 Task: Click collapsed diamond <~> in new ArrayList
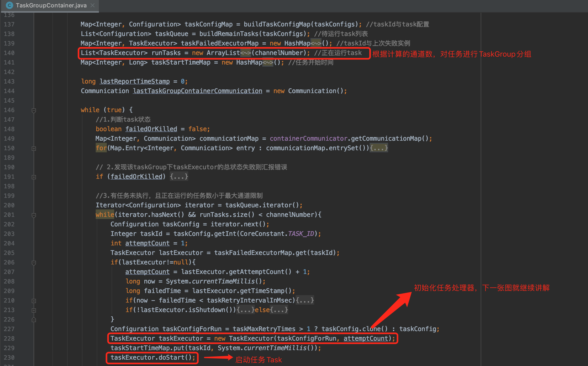[246, 53]
